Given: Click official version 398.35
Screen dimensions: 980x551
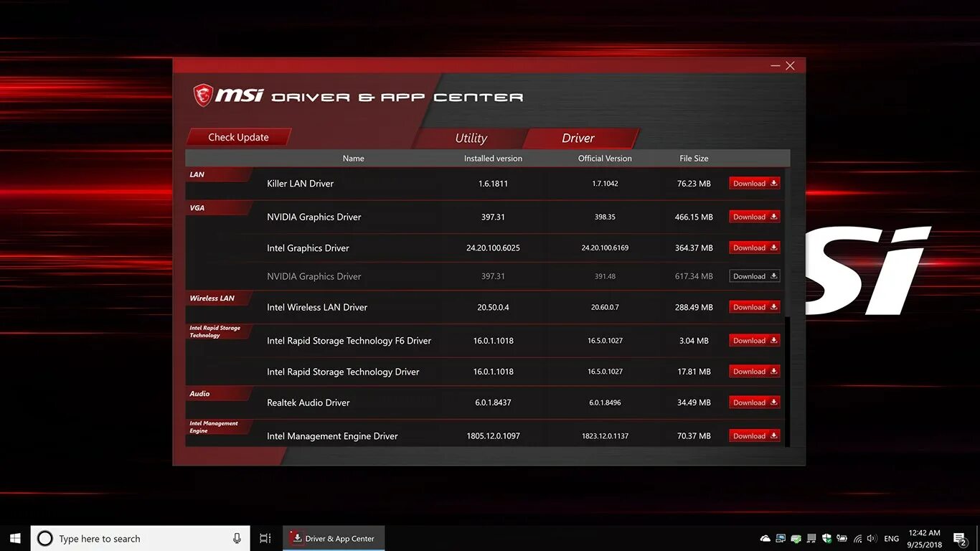Looking at the screenshot, I should [605, 217].
